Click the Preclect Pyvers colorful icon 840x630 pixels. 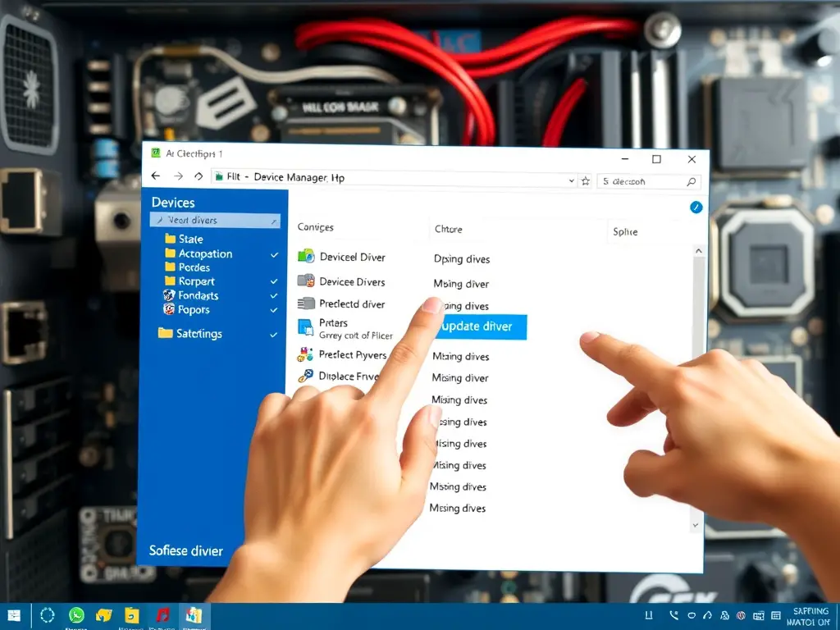305,354
